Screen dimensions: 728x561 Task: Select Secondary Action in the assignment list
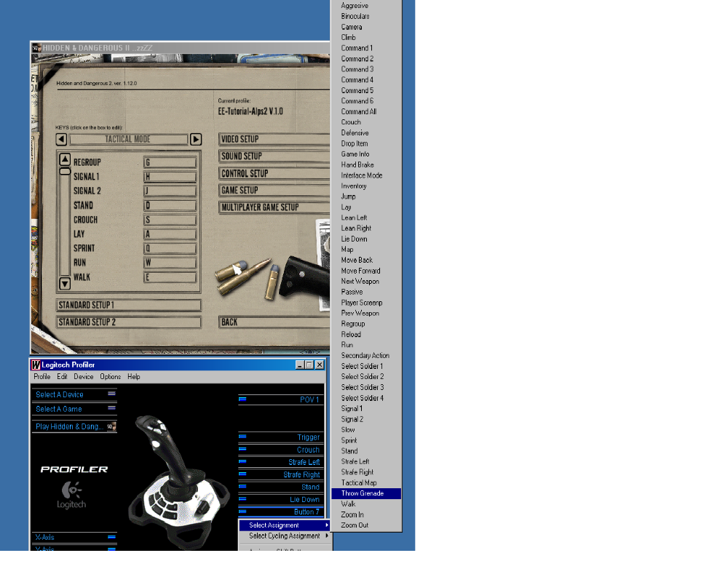(x=366, y=355)
